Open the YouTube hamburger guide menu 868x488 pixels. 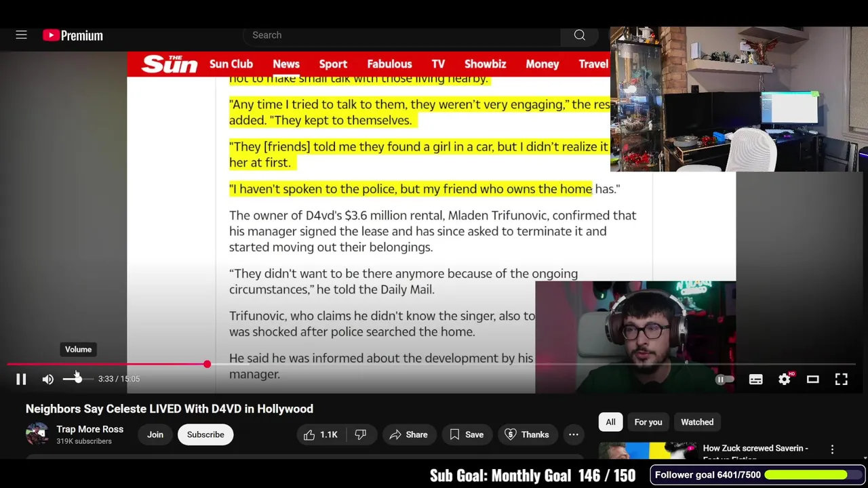21,35
